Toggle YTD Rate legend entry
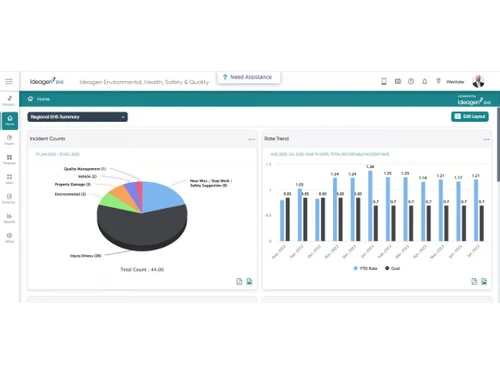 point(365,268)
